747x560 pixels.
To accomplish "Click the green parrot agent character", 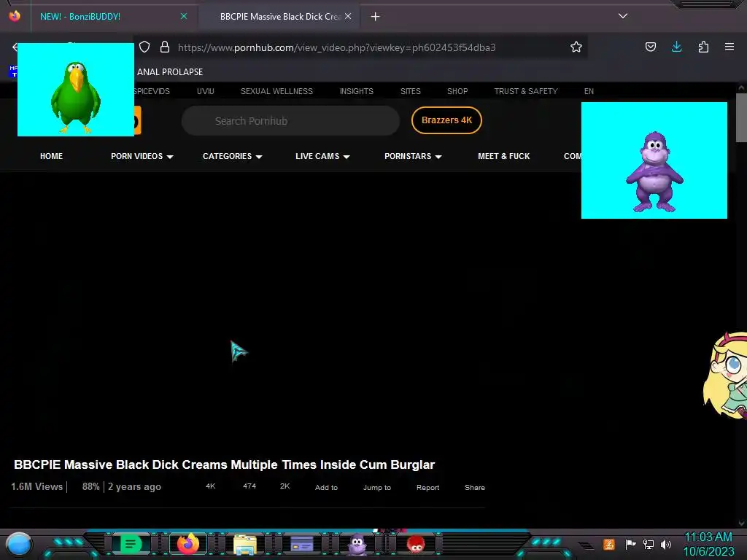I will click(x=76, y=97).
